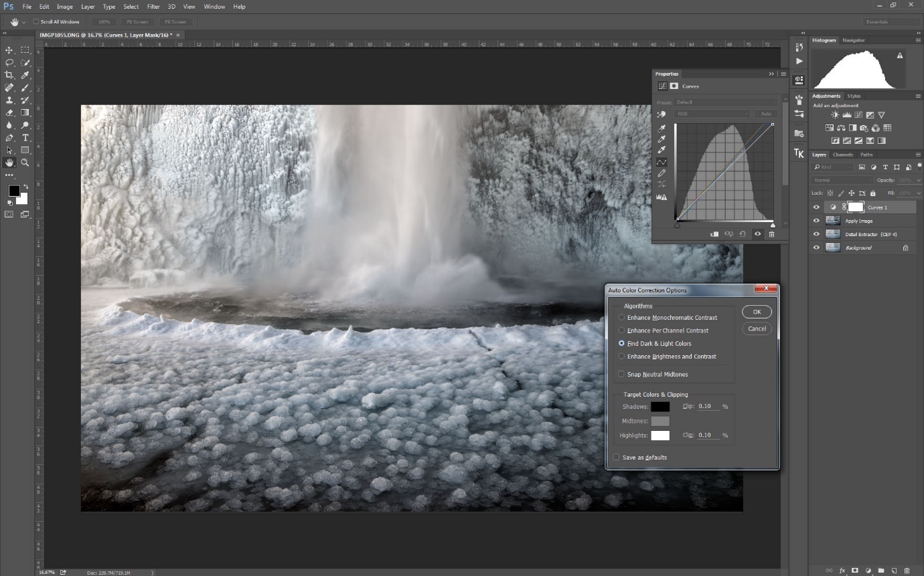Delete the Curves adjustment in Properties
Image resolution: width=924 pixels, height=576 pixels.
[771, 234]
